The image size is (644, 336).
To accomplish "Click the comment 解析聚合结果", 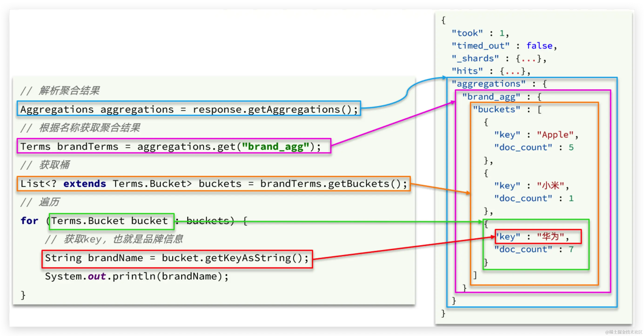I will coord(69,91).
